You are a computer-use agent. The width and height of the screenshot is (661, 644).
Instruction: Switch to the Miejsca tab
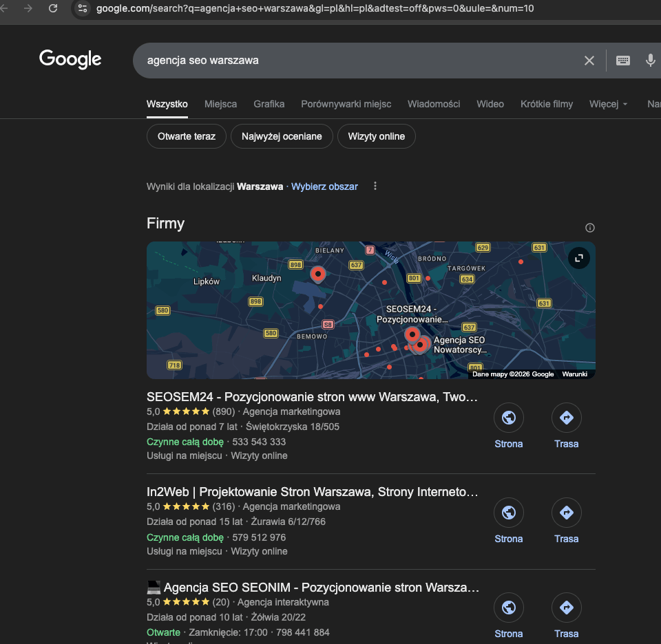coord(220,104)
